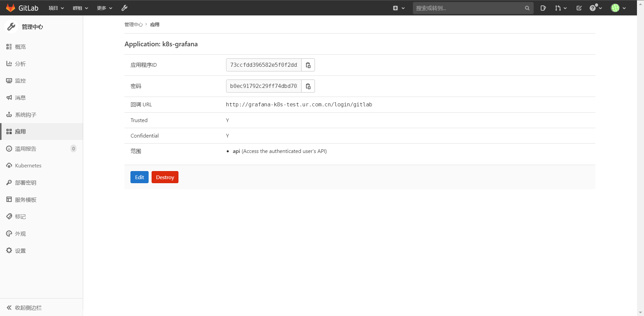Image resolution: width=644 pixels, height=316 pixels.
Task: Select 应用 in the admin sidebar
Action: [42, 131]
